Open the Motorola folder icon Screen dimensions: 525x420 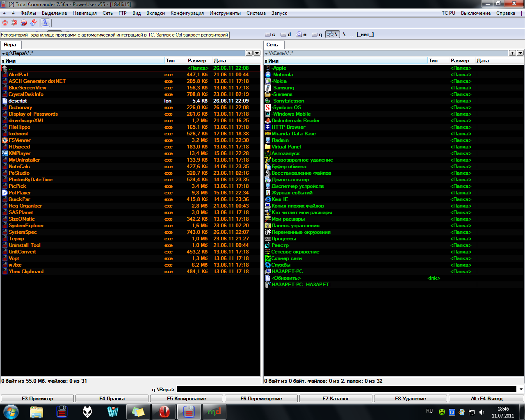pyautogui.click(x=268, y=75)
